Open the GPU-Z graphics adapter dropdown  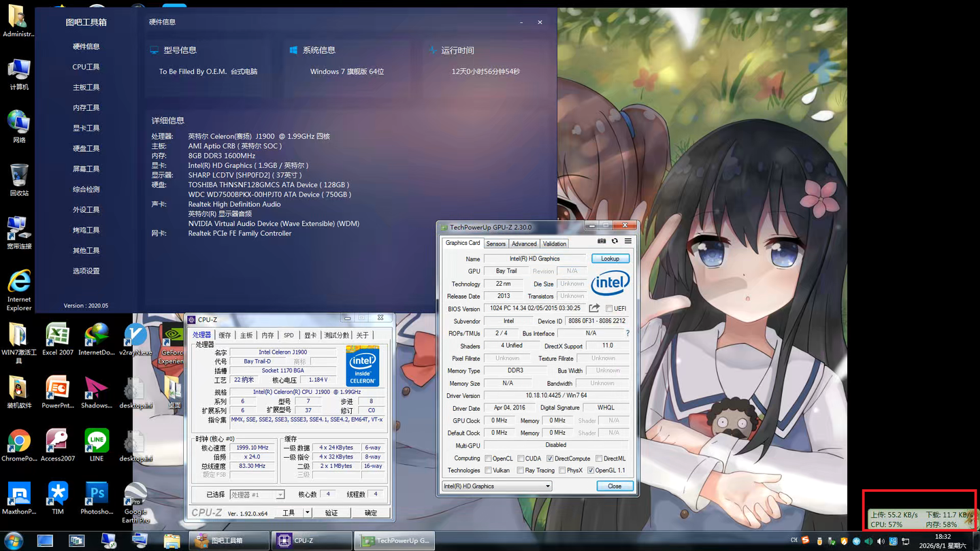497,486
